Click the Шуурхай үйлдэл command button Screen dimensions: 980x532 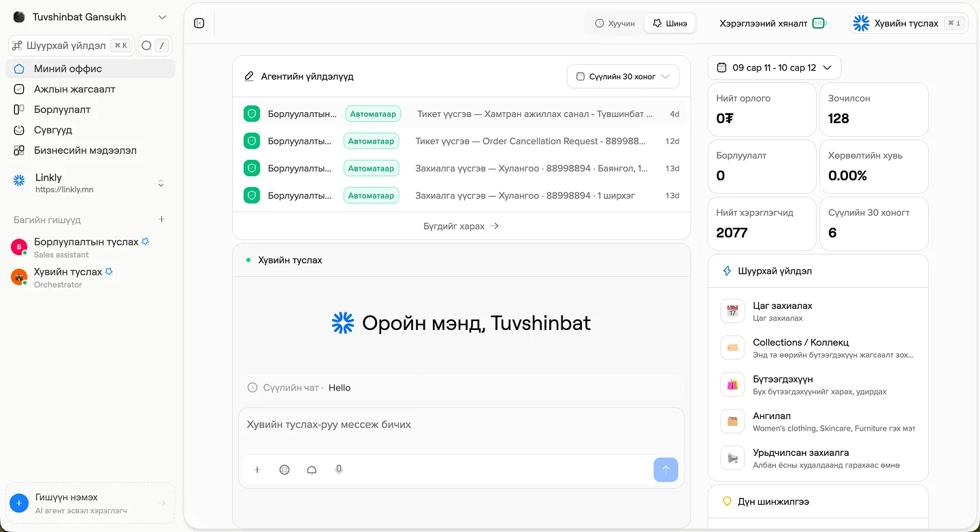(71, 46)
